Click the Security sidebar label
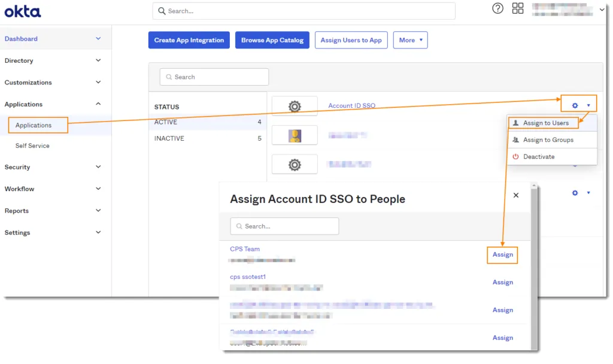613x364 pixels. 17,167
